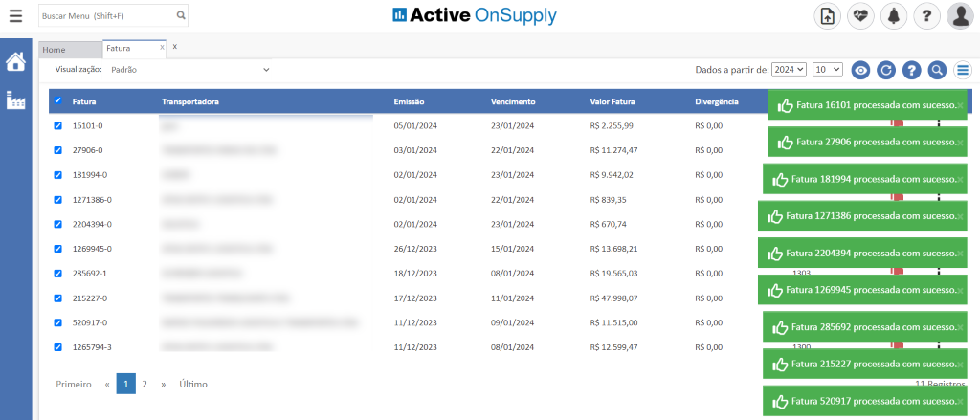Click the value R$ 2.255,99
Image resolution: width=980 pixels, height=420 pixels.
pyautogui.click(x=612, y=125)
